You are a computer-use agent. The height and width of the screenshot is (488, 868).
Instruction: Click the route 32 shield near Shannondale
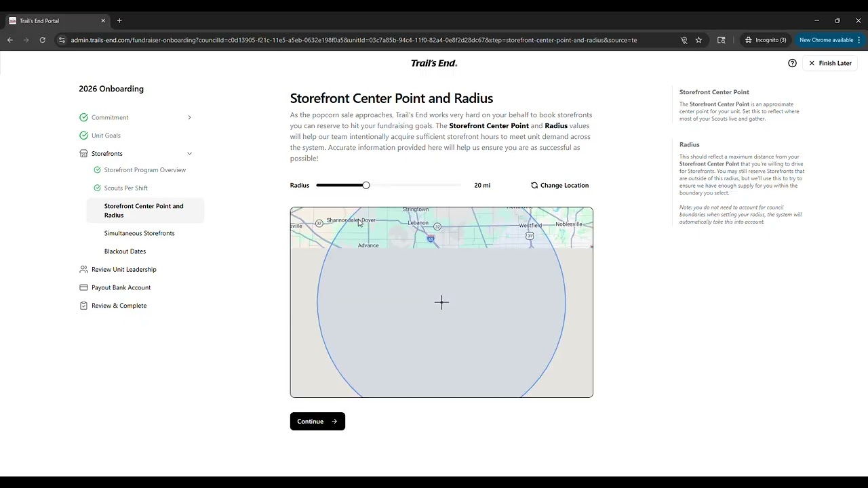(x=319, y=223)
